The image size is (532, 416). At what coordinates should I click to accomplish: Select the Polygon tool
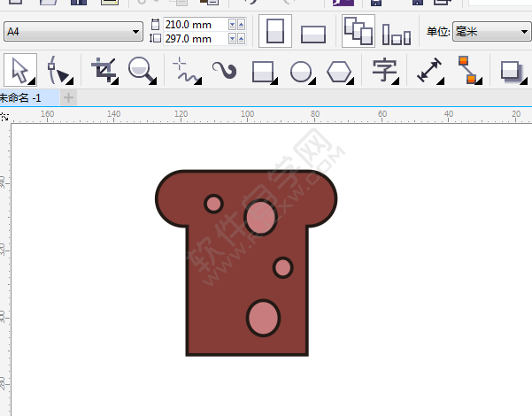pyautogui.click(x=339, y=71)
